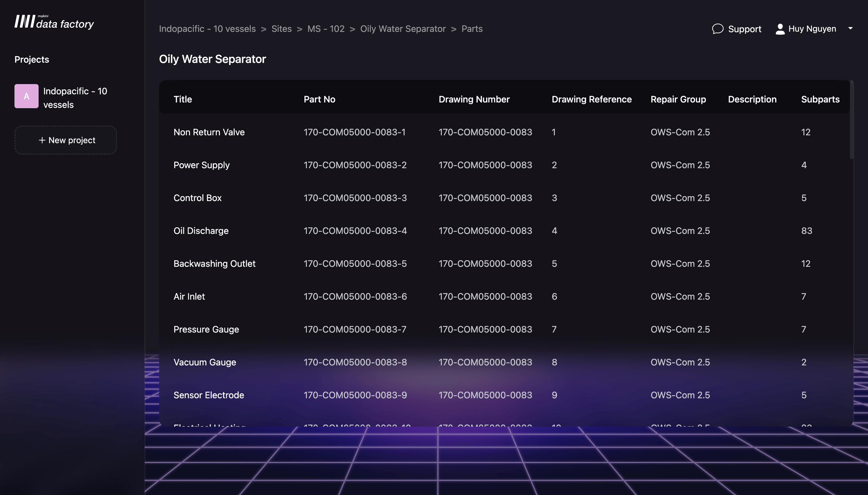This screenshot has height=495, width=868.
Task: Click the user profile avatar icon
Action: (x=780, y=29)
